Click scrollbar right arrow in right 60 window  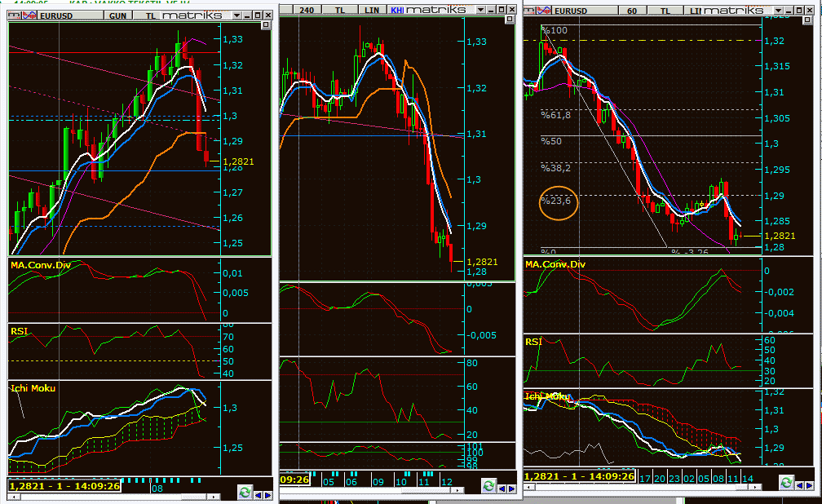tap(754, 487)
